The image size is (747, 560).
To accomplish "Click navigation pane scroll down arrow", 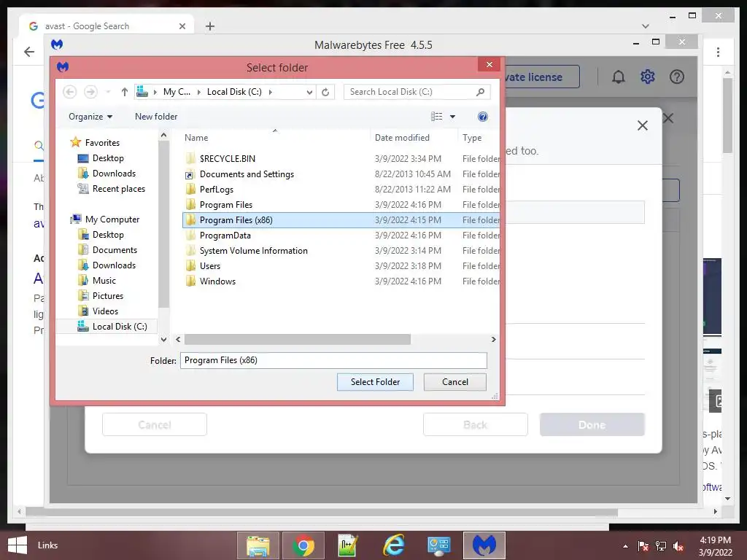I will coord(163,340).
